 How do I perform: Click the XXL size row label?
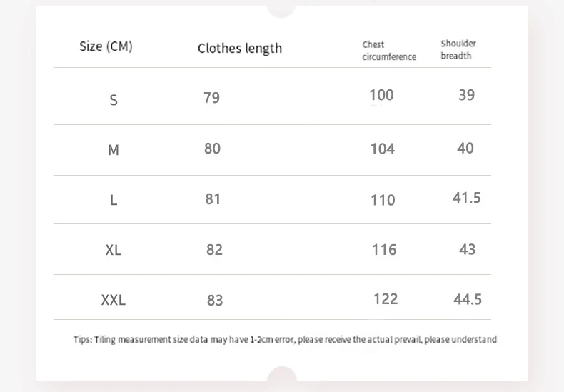pos(114,301)
